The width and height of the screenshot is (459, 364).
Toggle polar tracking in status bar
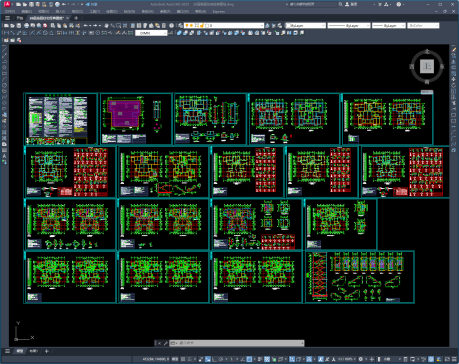point(221,359)
